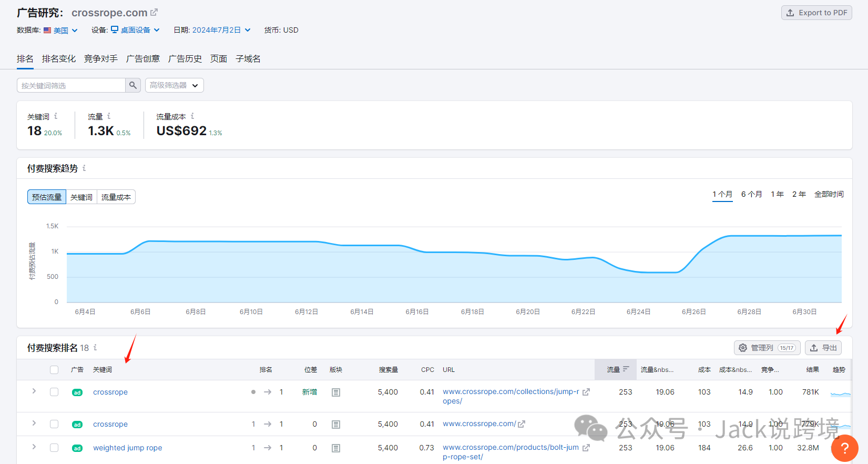Open external link icon for www.crossrope.com/ URL
The image size is (868, 464).
[x=522, y=424]
